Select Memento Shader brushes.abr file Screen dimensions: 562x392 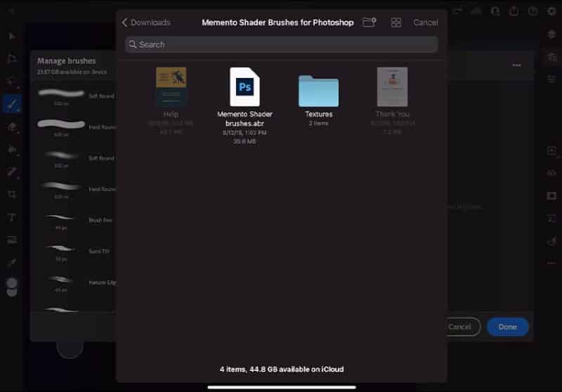tap(244, 105)
